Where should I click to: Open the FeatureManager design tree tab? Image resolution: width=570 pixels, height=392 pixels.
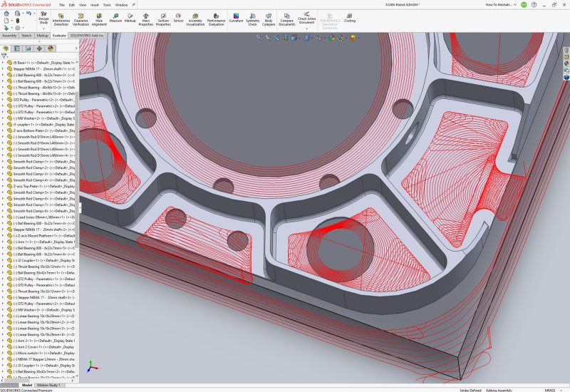point(6,48)
